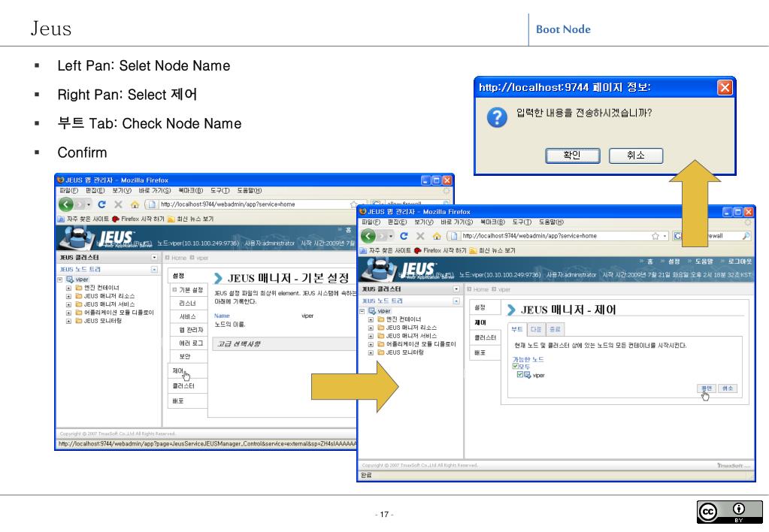The image size is (769, 532).
Task: Open 북마크(B) menu in 제어 Firefox window
Action: tap(492, 222)
